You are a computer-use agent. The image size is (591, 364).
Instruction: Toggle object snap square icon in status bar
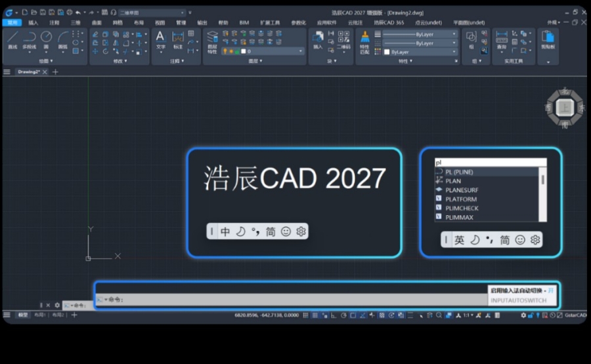[353, 315]
